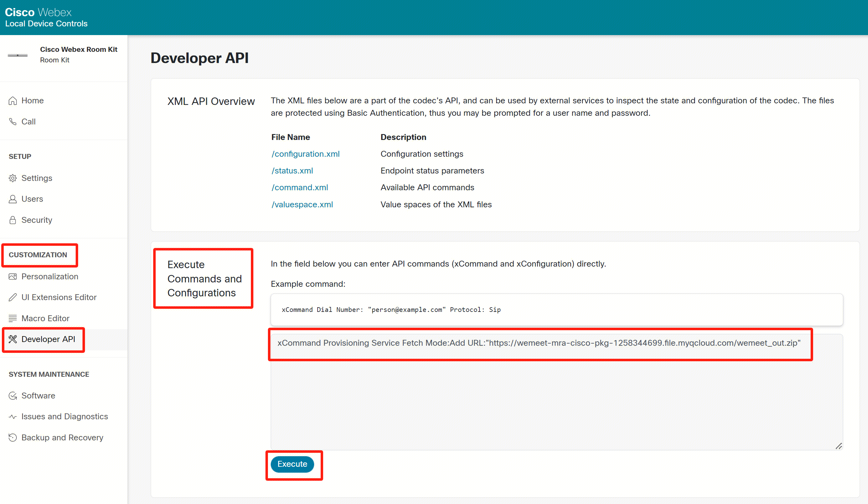Open the Software maintenance page
Viewport: 868px width, 504px height.
(64, 396)
